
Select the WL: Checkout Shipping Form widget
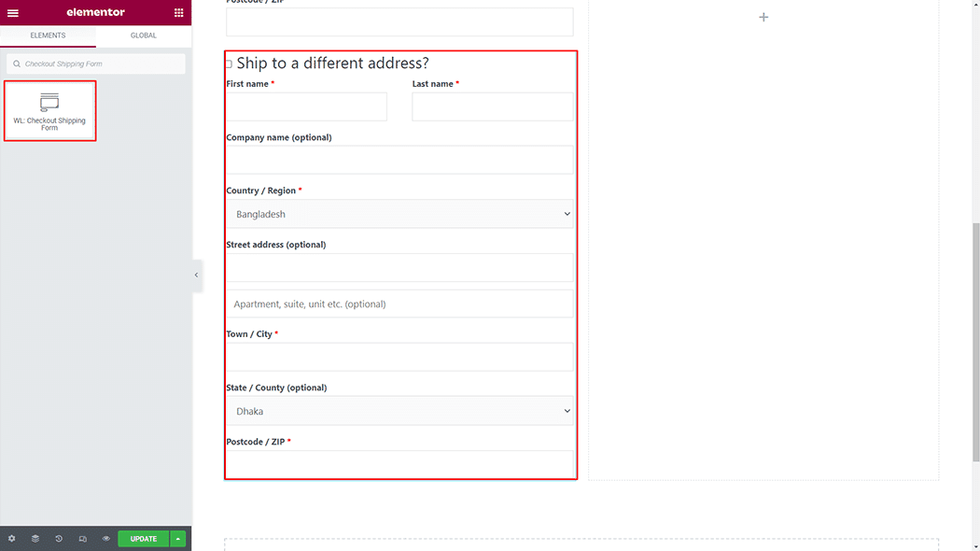pyautogui.click(x=49, y=111)
